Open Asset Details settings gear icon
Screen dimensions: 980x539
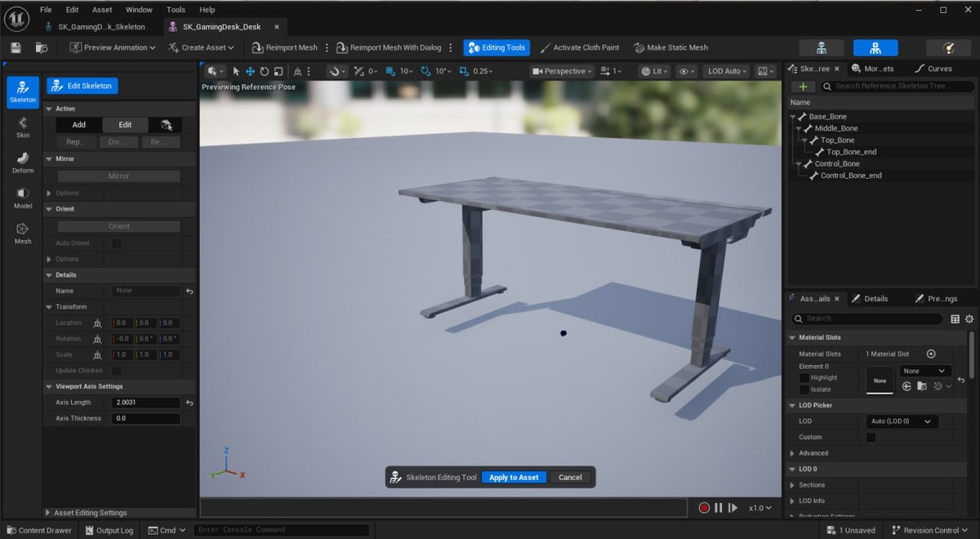click(969, 318)
